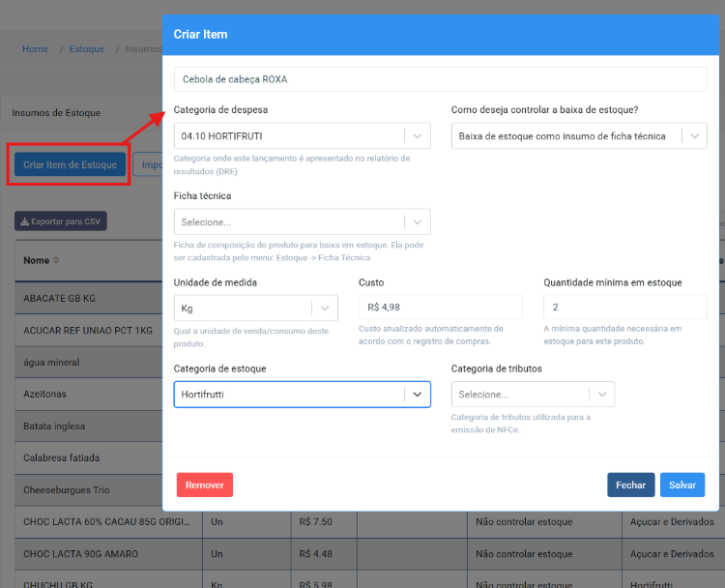Screen dimensions: 725x588
Task: Open Categoria de despesa dropdown arrow
Action: pos(417,136)
